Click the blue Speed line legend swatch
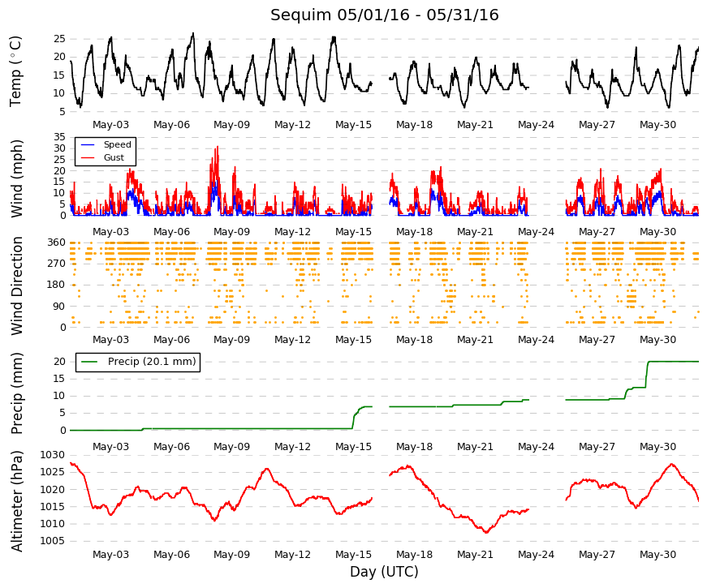707x588 pixels. pyautogui.click(x=88, y=144)
